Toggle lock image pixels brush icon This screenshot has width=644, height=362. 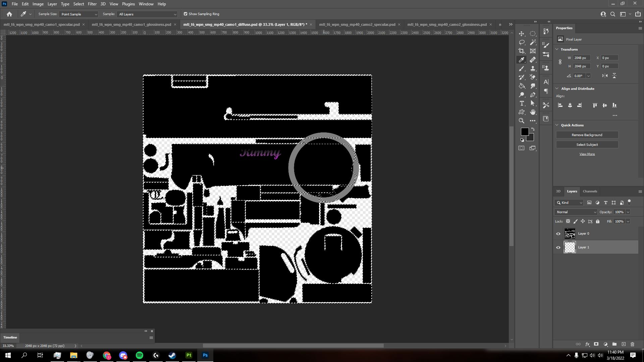click(x=576, y=221)
